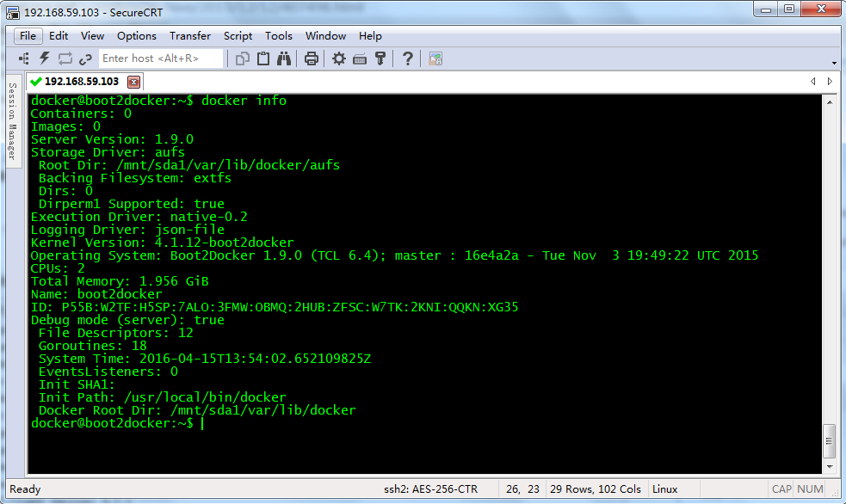
Task: Click the docker info command line
Action: [158, 101]
